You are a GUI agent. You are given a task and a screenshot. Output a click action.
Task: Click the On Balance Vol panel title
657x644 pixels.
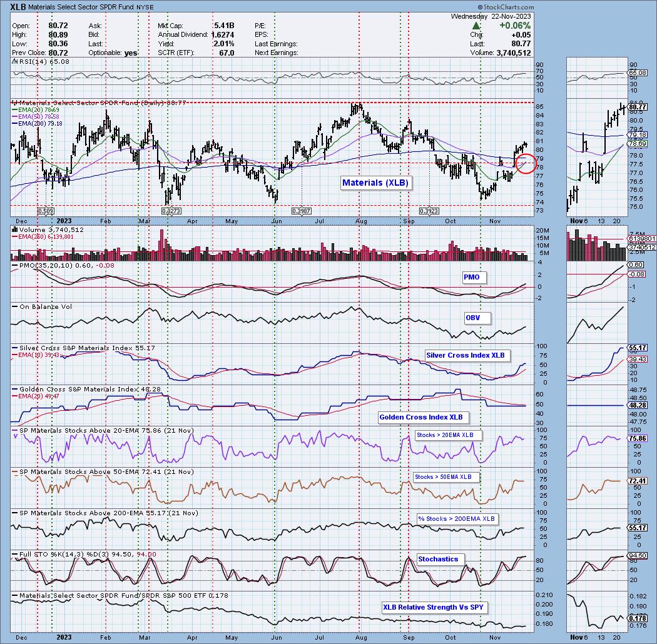click(42, 306)
